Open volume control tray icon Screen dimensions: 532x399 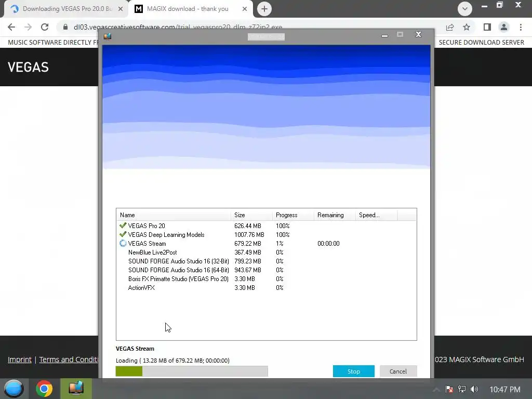(x=474, y=389)
